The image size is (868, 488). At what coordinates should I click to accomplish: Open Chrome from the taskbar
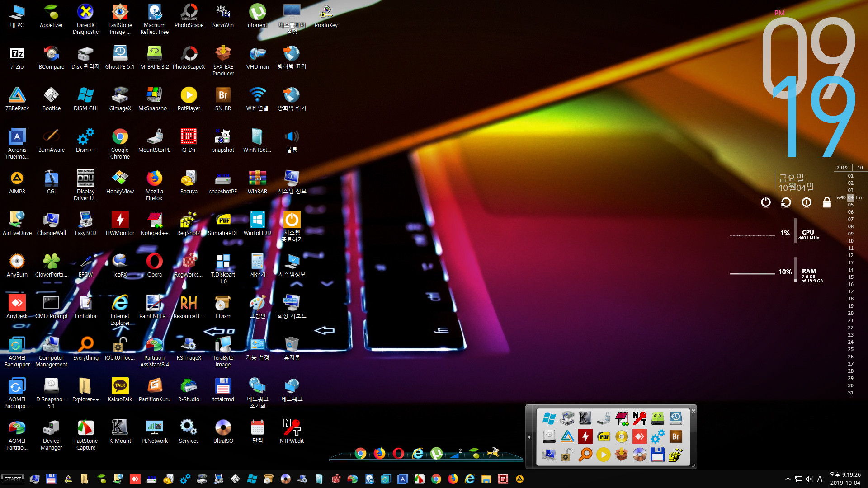click(x=436, y=479)
